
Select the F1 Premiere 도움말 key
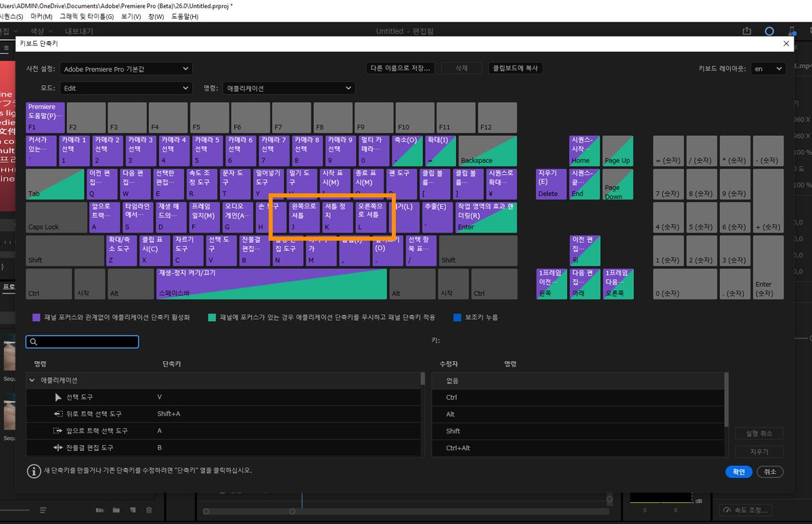click(45, 117)
